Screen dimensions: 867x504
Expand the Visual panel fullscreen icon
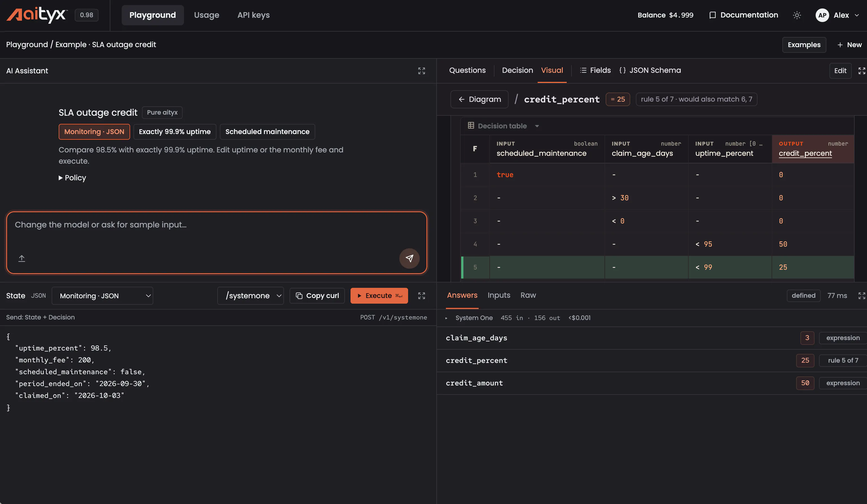[861, 71]
